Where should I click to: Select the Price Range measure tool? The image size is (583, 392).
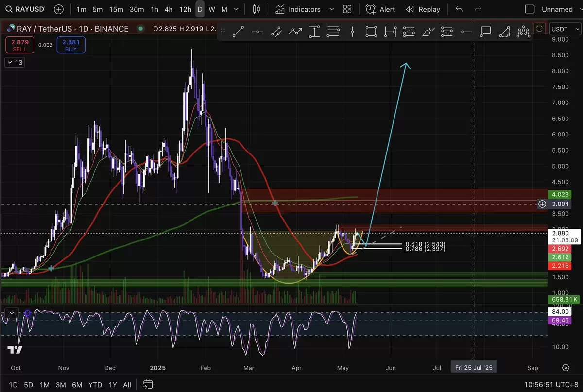pos(314,32)
